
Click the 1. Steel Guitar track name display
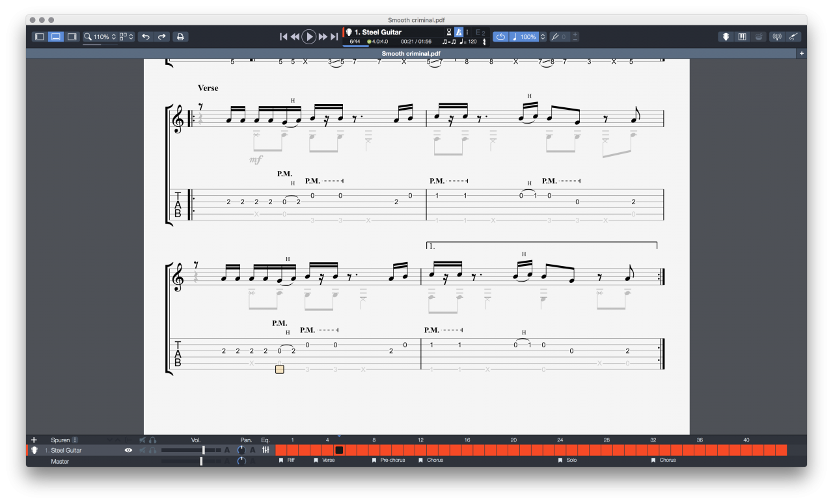pyautogui.click(x=378, y=32)
